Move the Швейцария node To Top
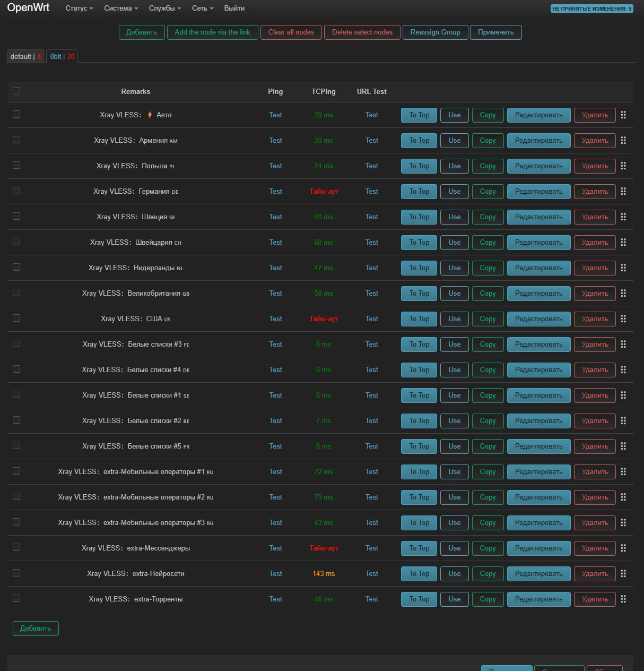 coord(419,242)
